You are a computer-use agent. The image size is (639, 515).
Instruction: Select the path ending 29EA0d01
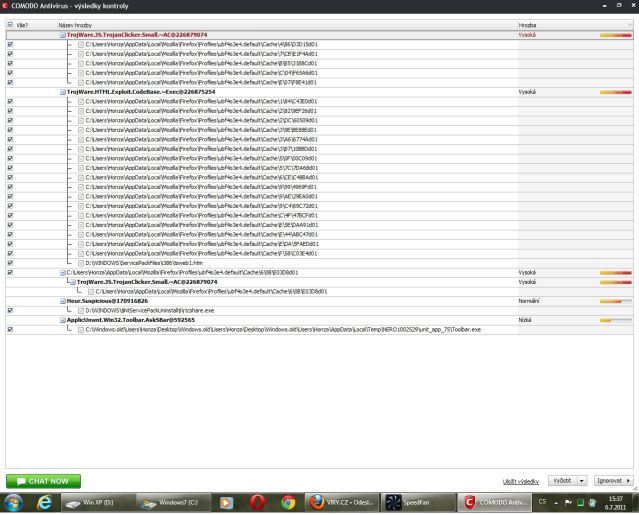click(201, 196)
